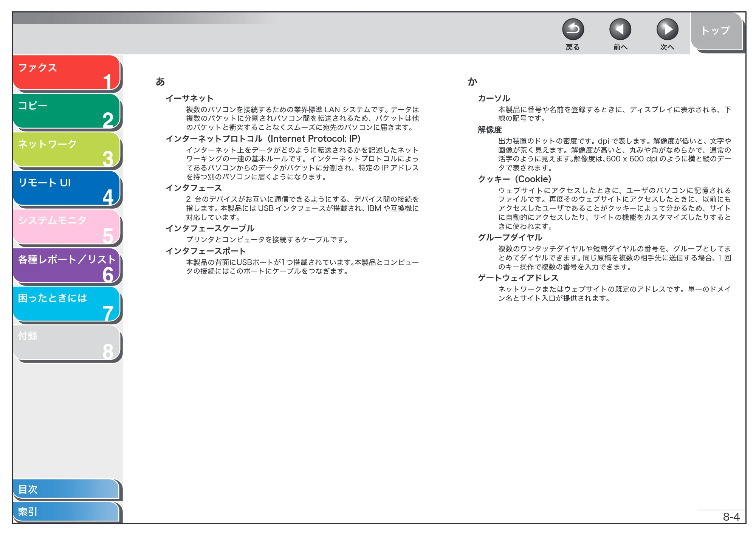Click the インタフェースポート glossary term

click(x=206, y=251)
